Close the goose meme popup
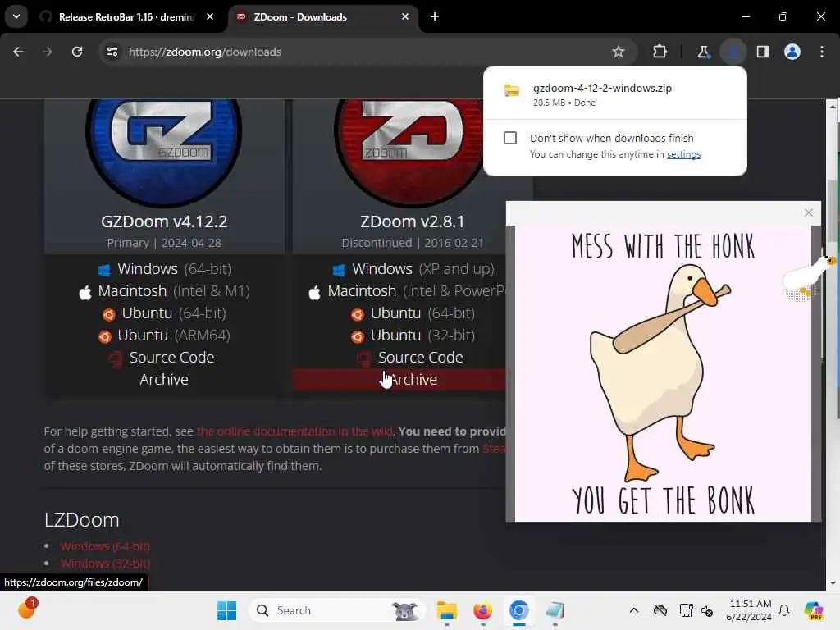 pyautogui.click(x=808, y=212)
